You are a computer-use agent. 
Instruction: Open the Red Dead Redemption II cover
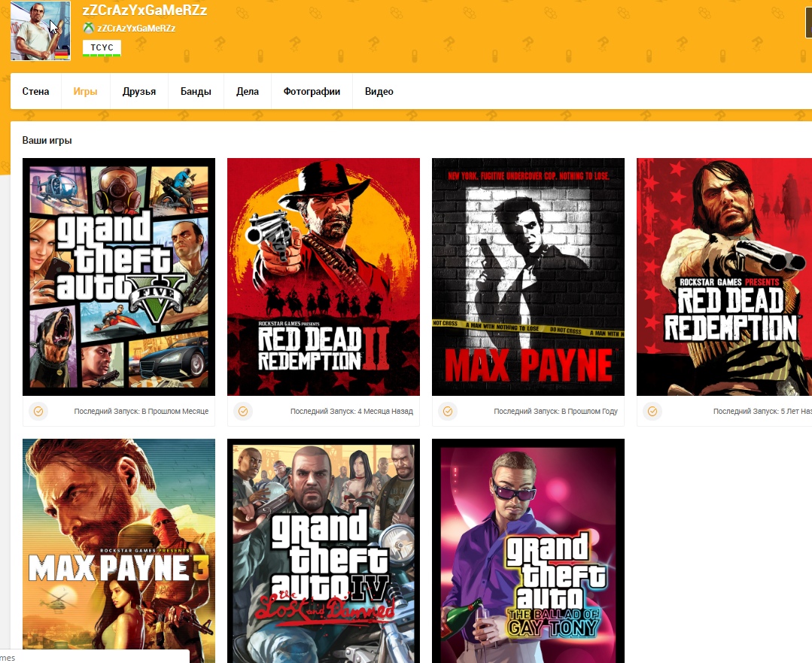click(x=323, y=277)
